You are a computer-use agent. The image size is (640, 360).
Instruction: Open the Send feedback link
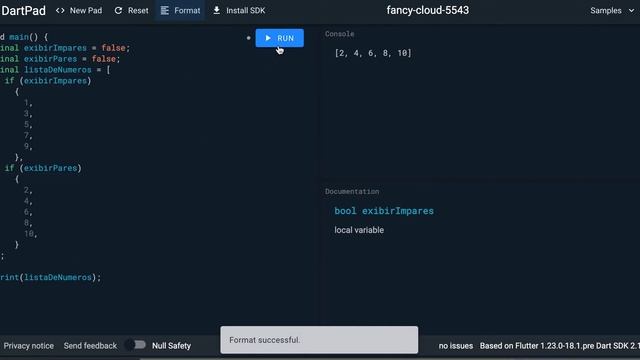[90, 346]
